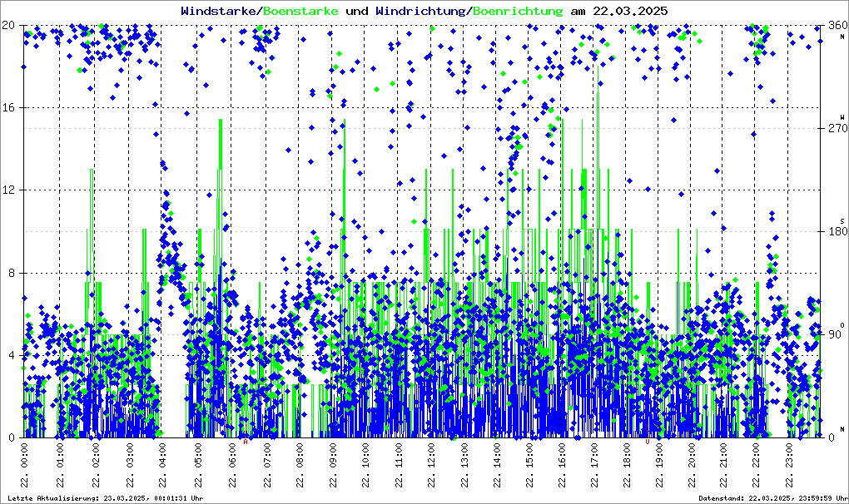This screenshot has height=504, width=849.
Task: Click the wind speed axis value 4
Action: click(x=12, y=356)
